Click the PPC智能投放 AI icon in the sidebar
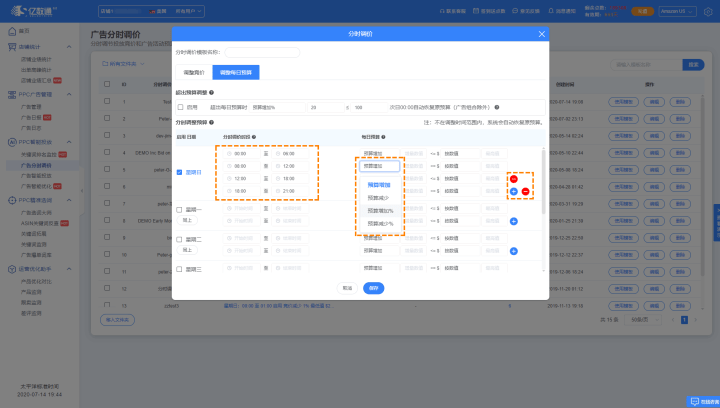The height and width of the screenshot is (408, 720). (12, 142)
